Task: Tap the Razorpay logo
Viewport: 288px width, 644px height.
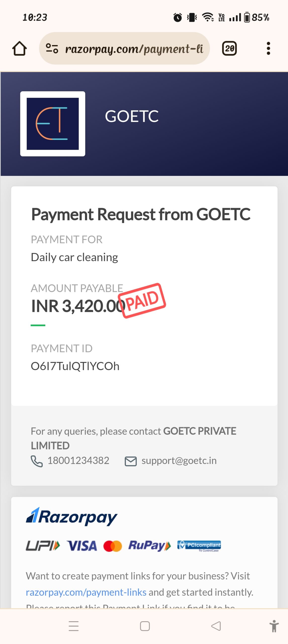Action: (x=72, y=517)
